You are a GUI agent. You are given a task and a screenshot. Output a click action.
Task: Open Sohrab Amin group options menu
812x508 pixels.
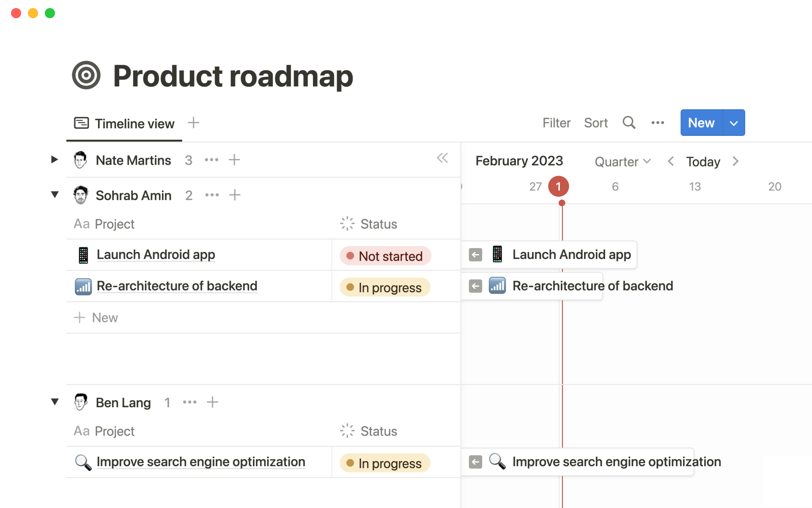[x=212, y=195]
